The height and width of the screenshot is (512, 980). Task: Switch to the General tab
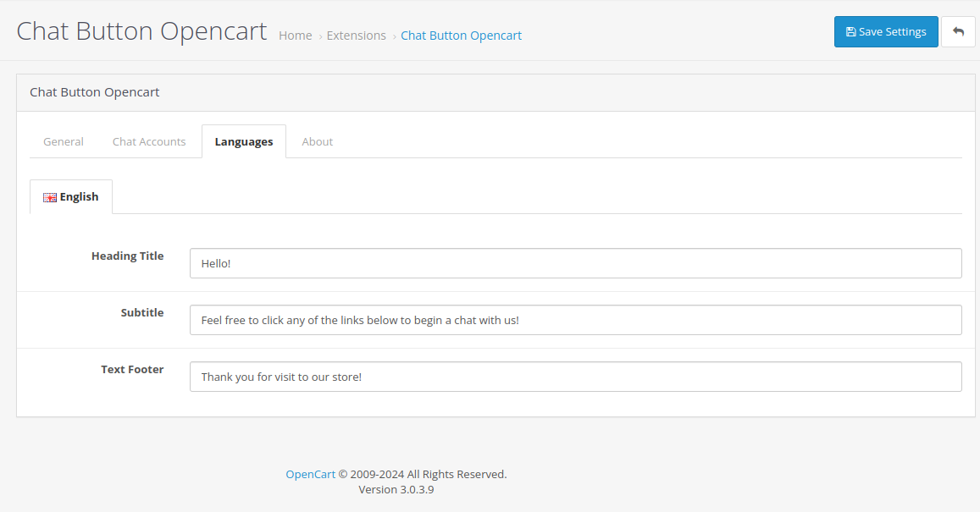point(63,141)
